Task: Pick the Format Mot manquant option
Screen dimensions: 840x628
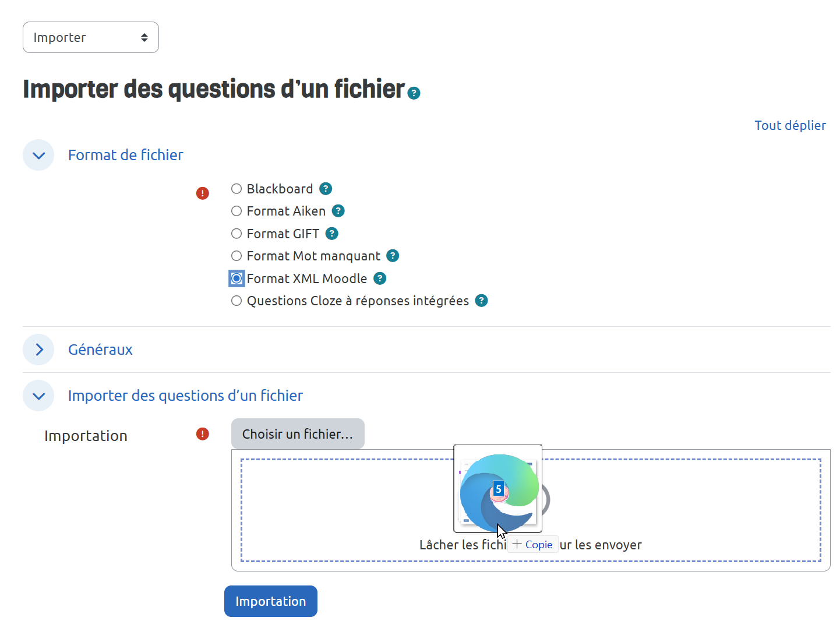Action: click(237, 256)
